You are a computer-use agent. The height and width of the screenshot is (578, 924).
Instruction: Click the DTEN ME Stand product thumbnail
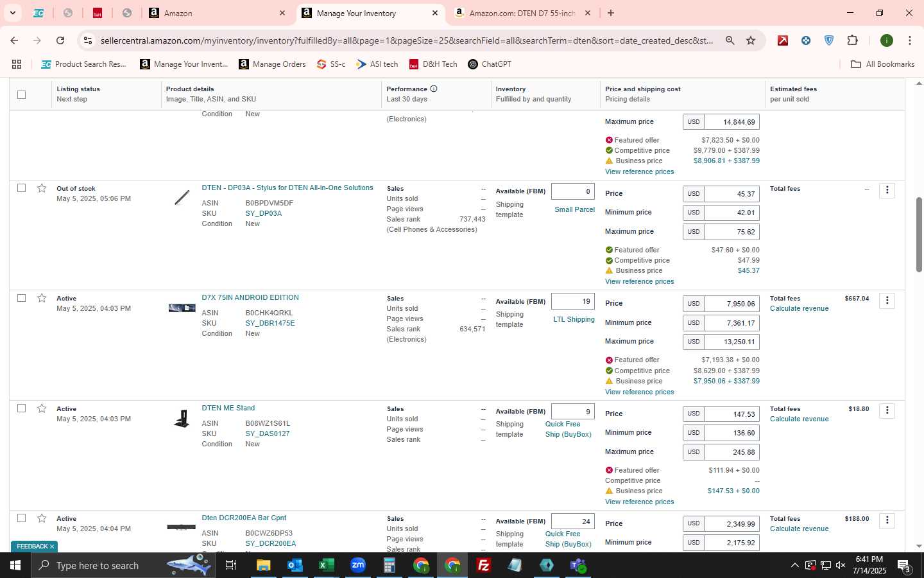point(182,419)
